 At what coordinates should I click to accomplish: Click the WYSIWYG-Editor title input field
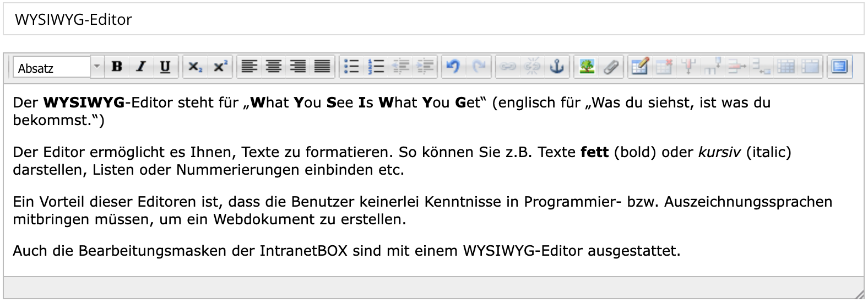click(433, 19)
